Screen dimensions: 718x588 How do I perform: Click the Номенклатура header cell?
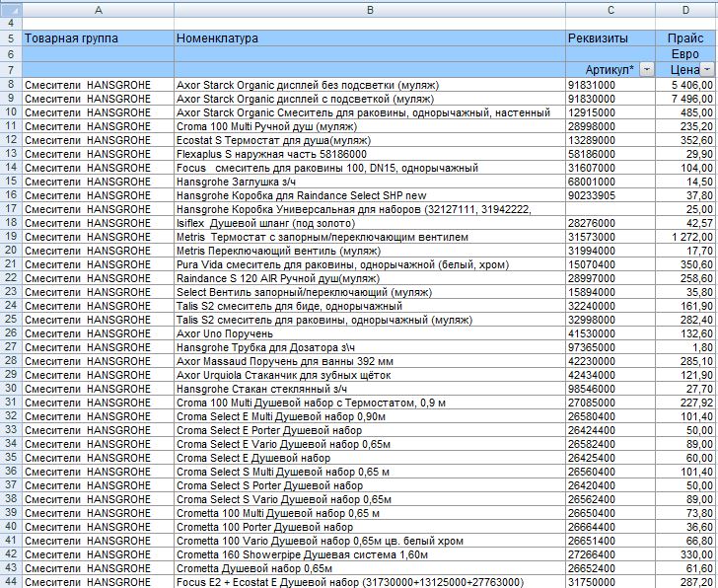tap(370, 38)
